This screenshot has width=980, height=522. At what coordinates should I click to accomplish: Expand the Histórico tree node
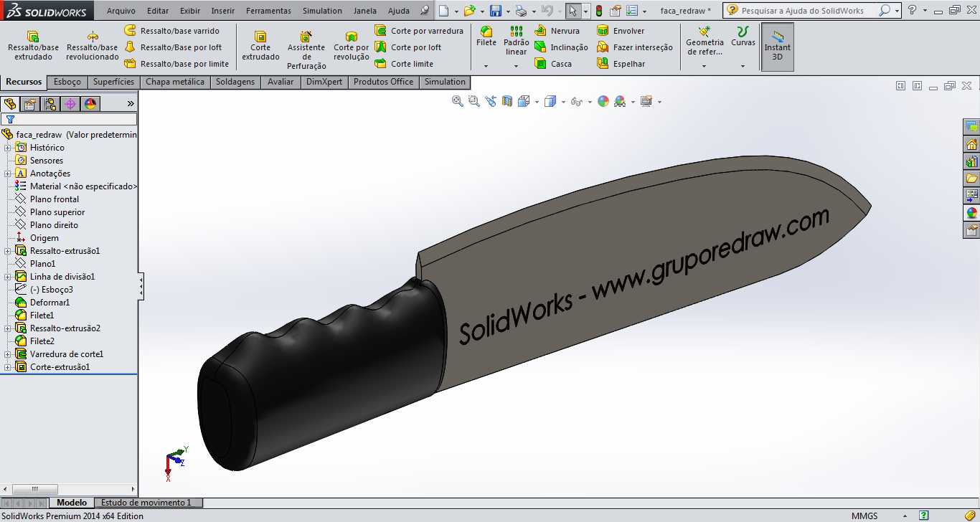coord(8,148)
